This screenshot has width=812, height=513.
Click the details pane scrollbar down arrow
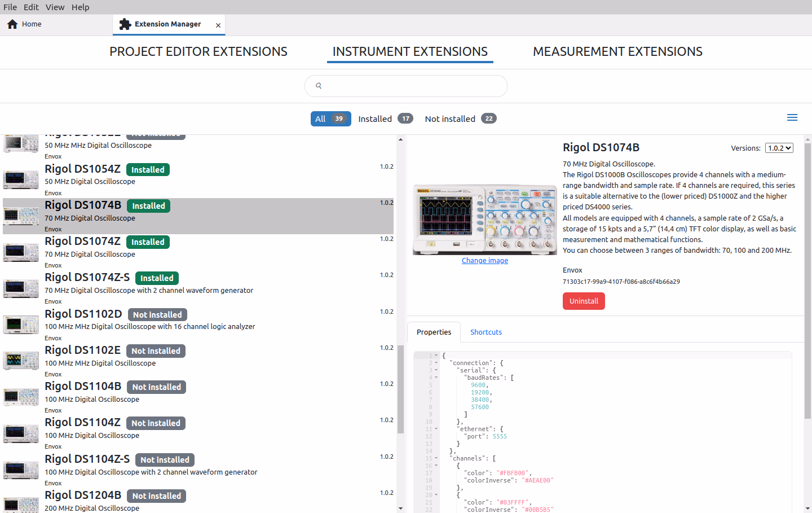(x=807, y=508)
